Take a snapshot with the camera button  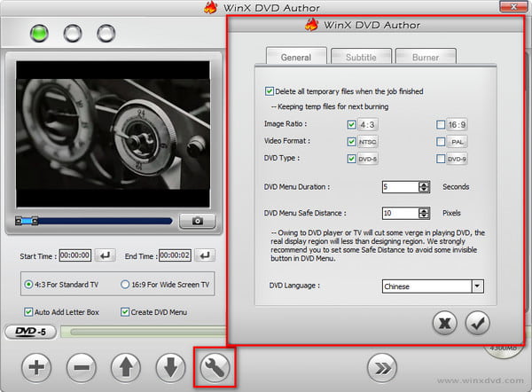pos(198,222)
